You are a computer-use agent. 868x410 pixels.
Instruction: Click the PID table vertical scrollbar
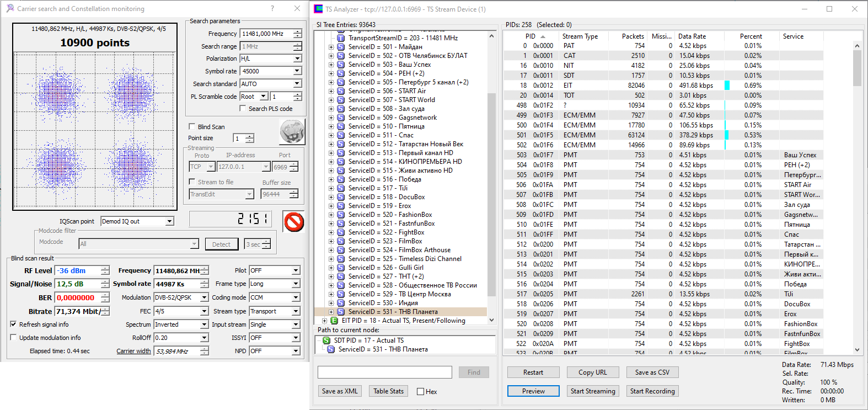click(857, 198)
